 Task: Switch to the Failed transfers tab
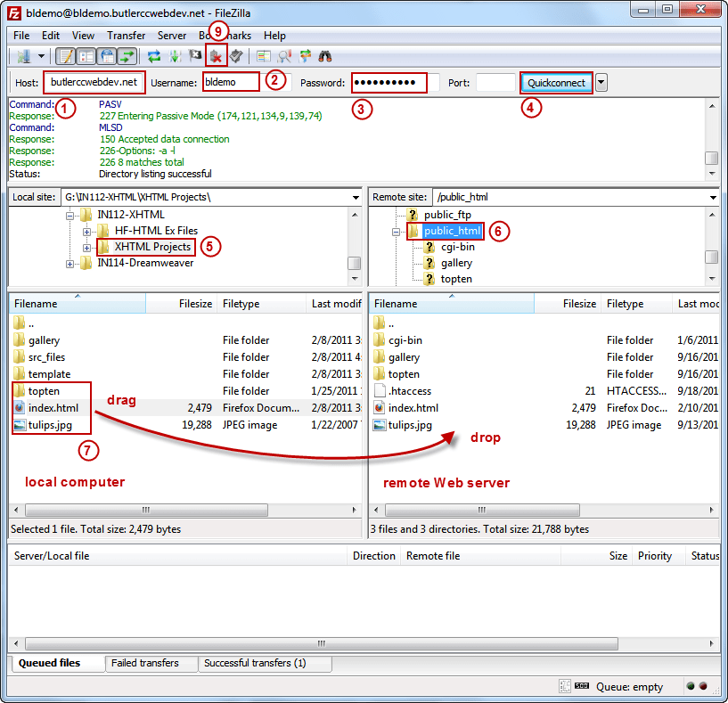point(151,664)
